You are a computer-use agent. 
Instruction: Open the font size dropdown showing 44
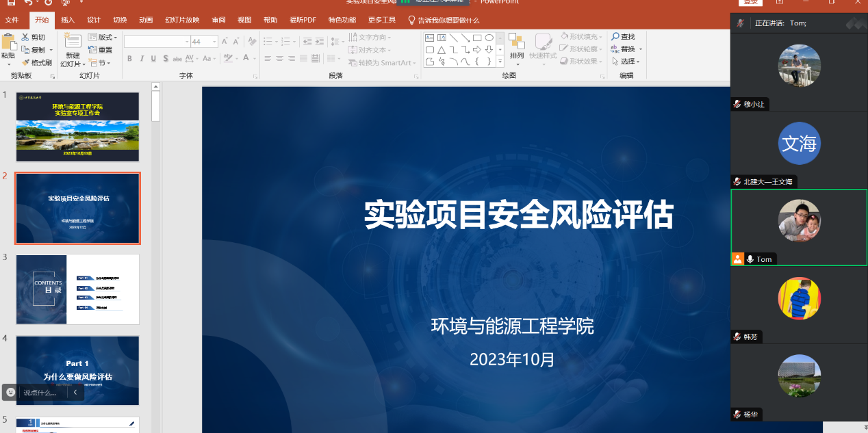click(214, 42)
